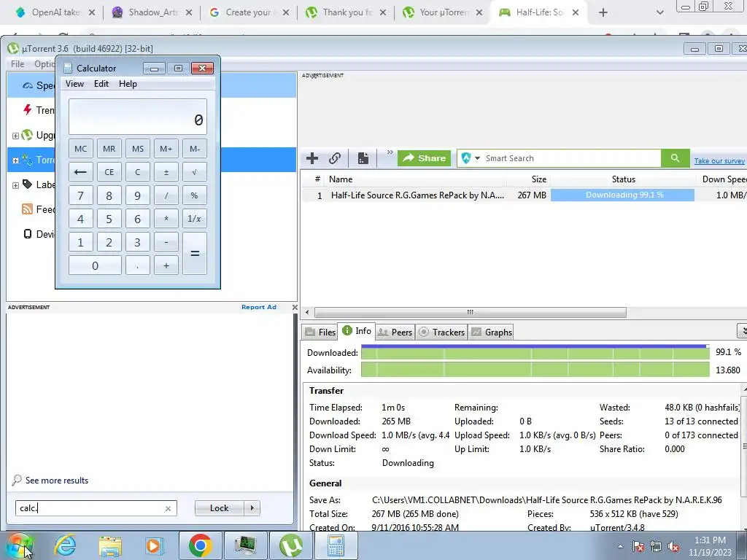This screenshot has height=560, width=747.
Task: Click Report Ad link
Action: tap(259, 307)
